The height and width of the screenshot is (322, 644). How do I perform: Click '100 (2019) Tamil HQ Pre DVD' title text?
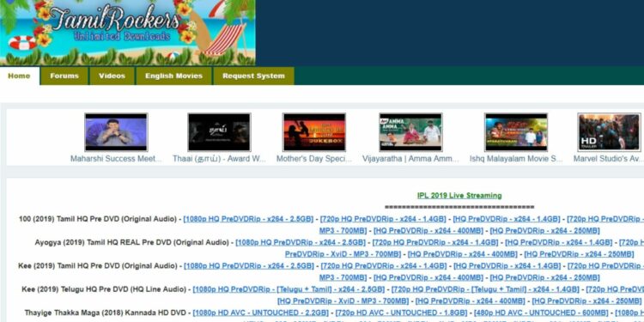tap(98, 219)
